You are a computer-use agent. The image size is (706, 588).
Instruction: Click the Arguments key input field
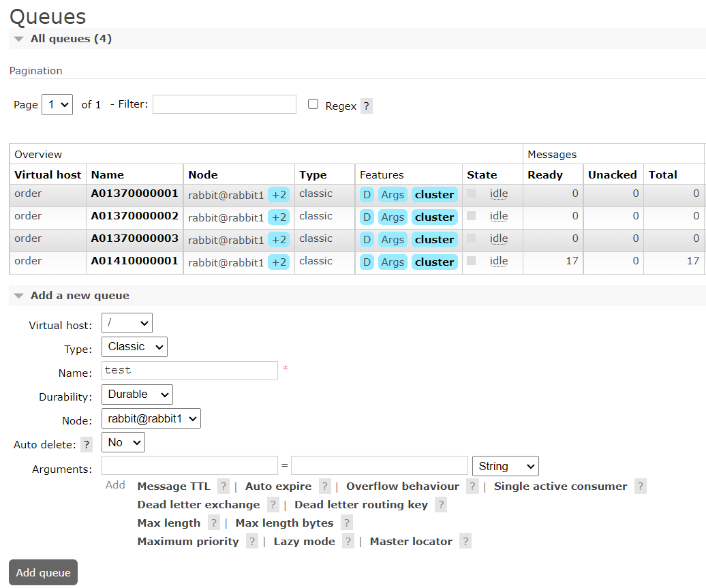pos(189,465)
